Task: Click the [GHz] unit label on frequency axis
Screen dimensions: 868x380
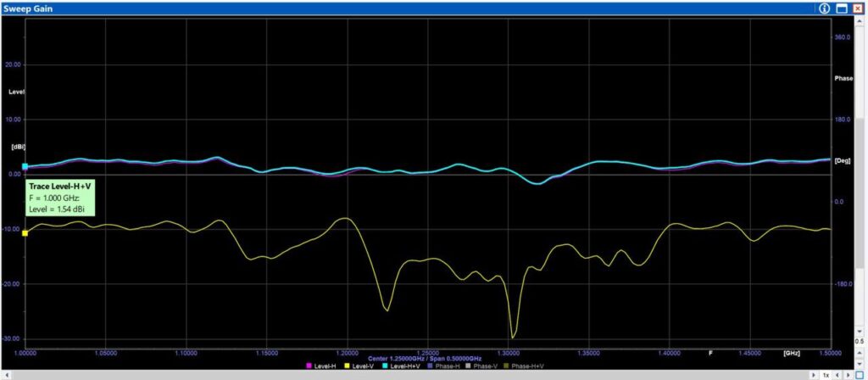Action: (792, 353)
